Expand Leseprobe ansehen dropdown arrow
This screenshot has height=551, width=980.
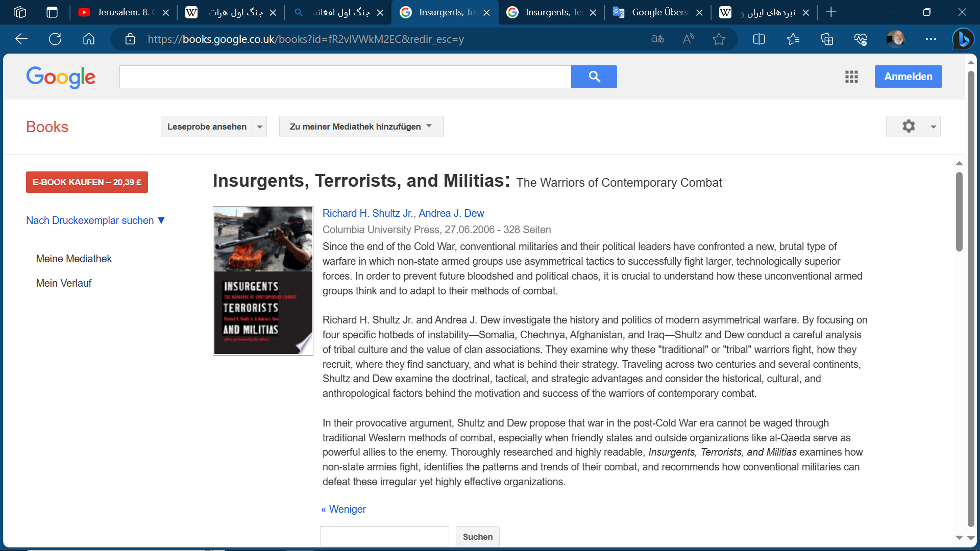(x=260, y=127)
